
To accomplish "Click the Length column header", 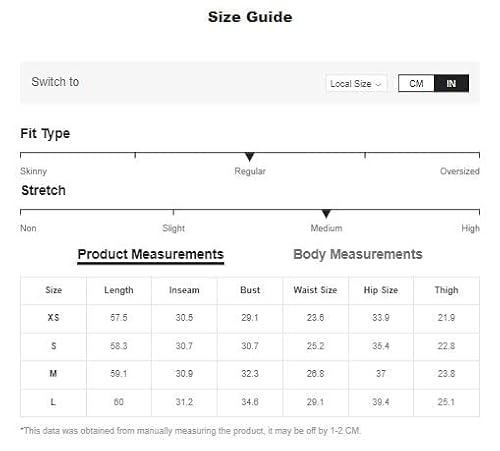I will [x=119, y=290].
